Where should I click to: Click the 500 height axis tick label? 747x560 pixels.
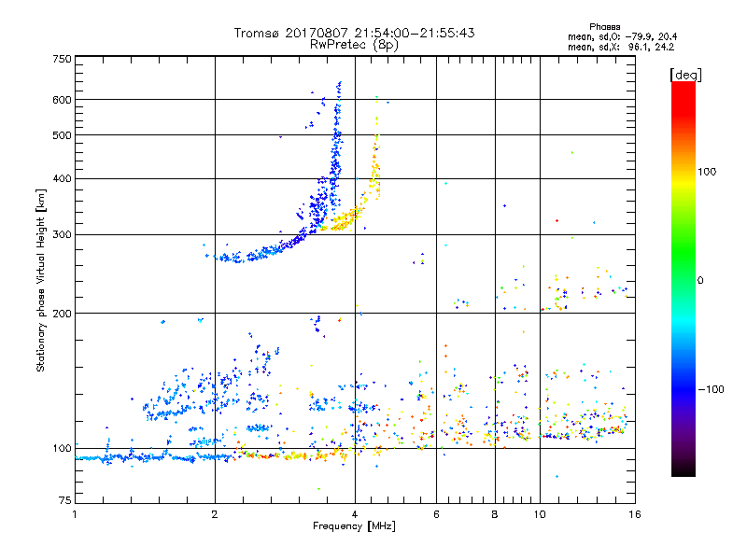(62, 135)
